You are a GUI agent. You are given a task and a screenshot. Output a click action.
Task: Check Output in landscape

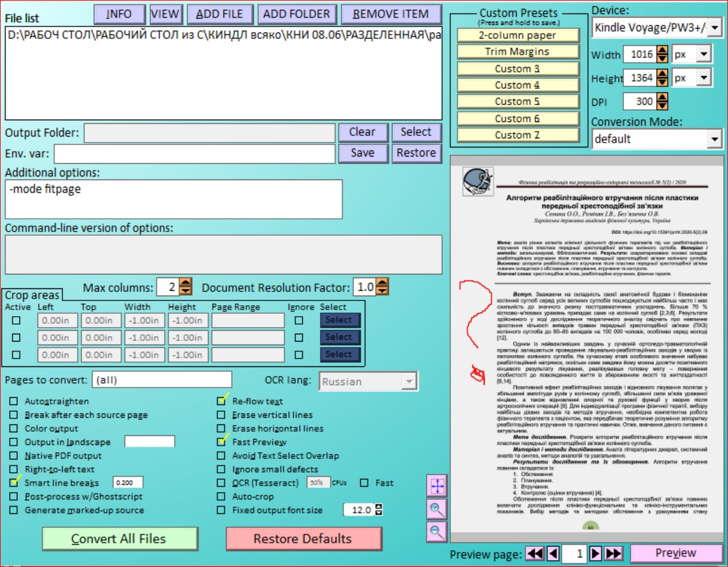pos(13,442)
